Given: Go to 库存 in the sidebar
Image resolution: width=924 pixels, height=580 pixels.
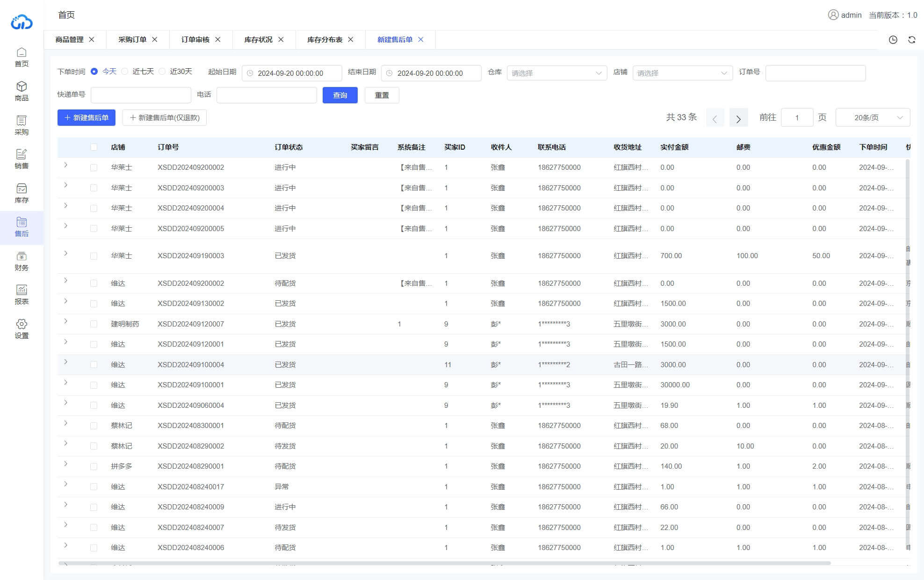Looking at the screenshot, I should click(x=22, y=193).
